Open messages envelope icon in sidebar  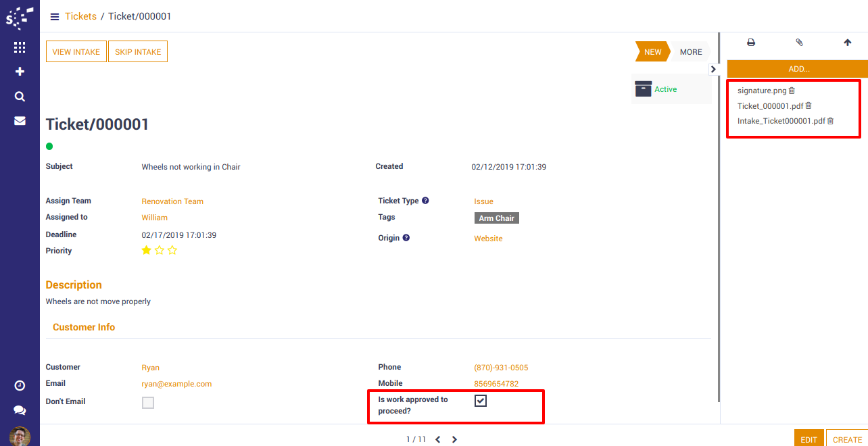(20, 121)
